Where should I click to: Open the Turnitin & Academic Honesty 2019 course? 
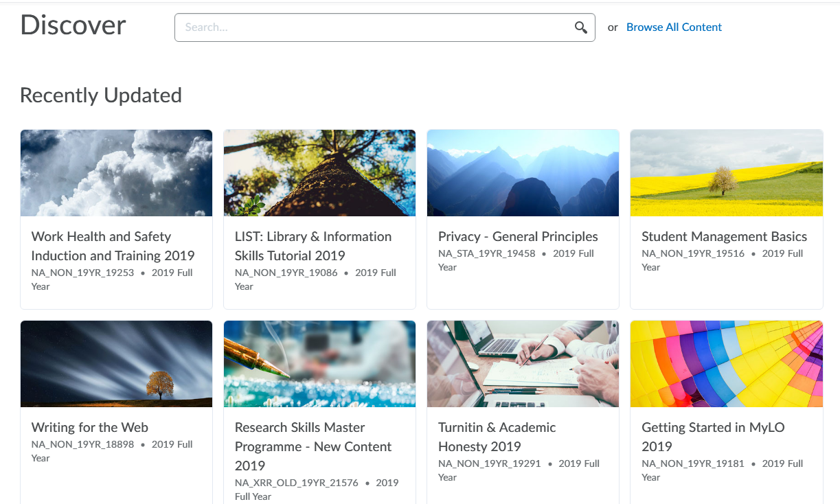click(x=497, y=437)
